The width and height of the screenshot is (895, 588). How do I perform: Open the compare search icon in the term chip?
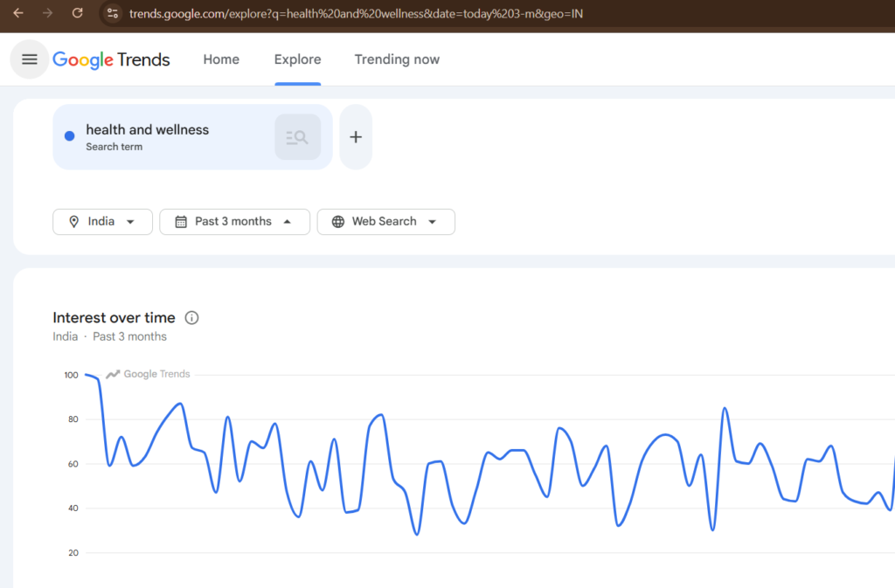point(297,136)
